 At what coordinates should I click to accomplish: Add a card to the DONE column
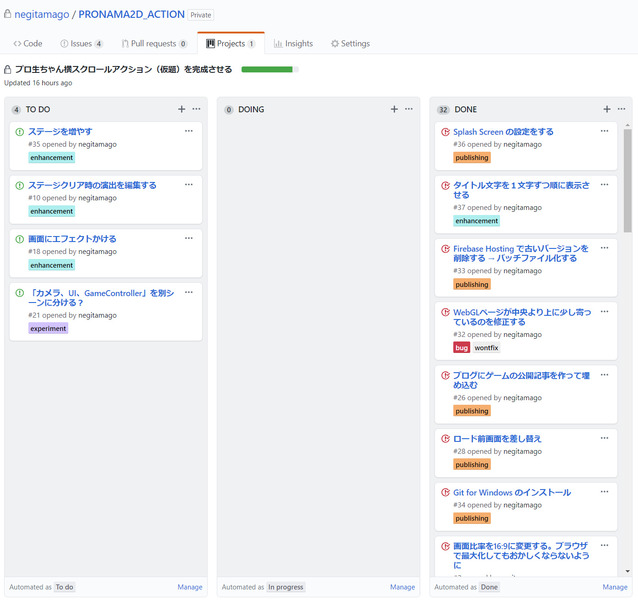607,109
